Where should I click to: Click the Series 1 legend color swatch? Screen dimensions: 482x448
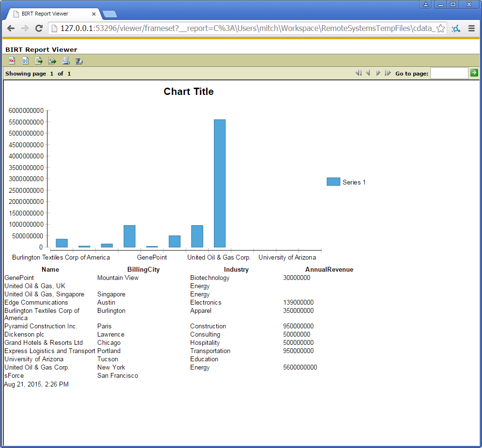pyautogui.click(x=333, y=182)
